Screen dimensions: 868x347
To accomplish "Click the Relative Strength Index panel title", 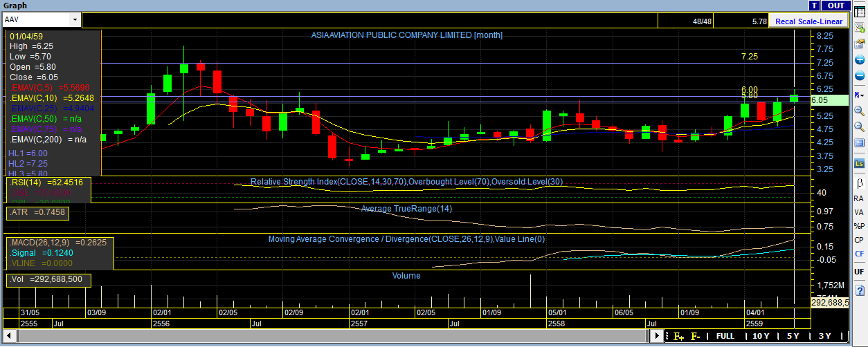I will click(406, 181).
